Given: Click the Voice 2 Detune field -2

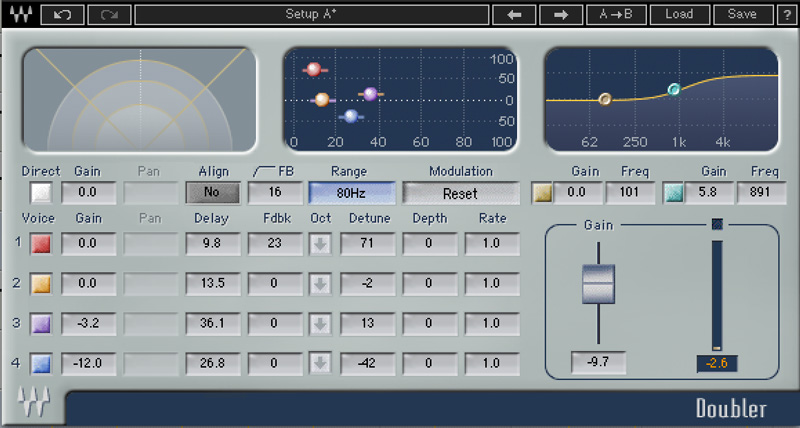Looking at the screenshot, I should coord(367,284).
